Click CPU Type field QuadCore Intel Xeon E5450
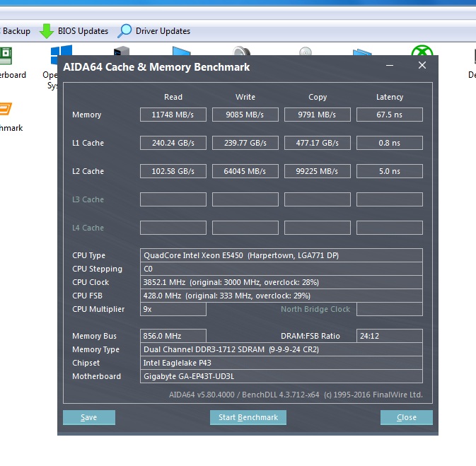Screen dimensions: 476x466 coord(281,255)
